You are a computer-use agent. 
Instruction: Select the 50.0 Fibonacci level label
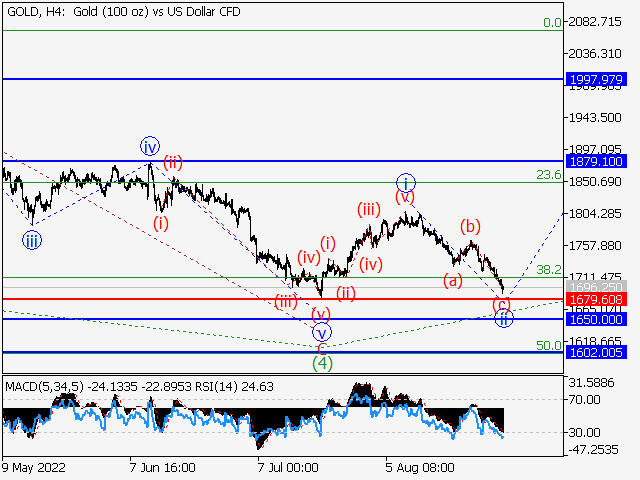549,345
